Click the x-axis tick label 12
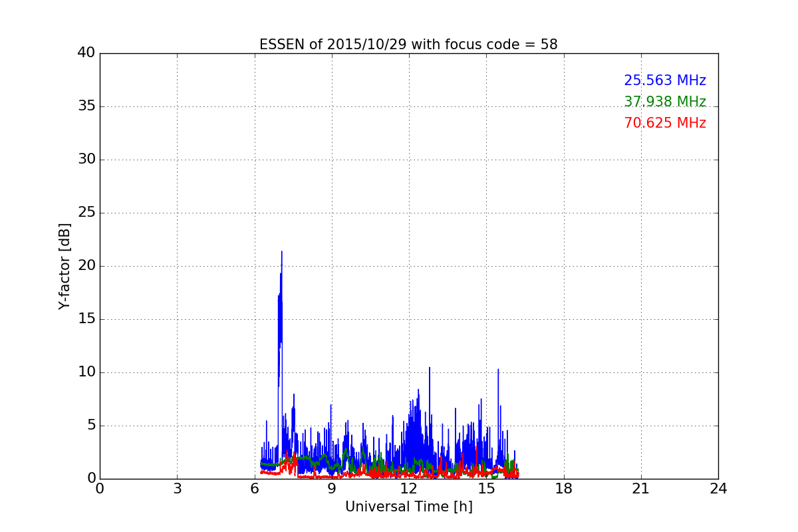 pos(408,488)
